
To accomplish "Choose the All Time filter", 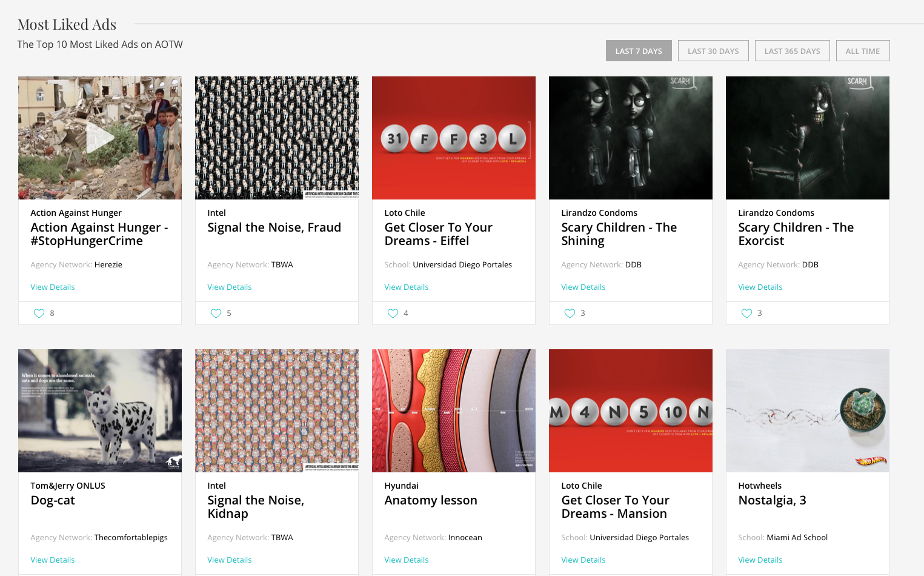I will [x=863, y=51].
